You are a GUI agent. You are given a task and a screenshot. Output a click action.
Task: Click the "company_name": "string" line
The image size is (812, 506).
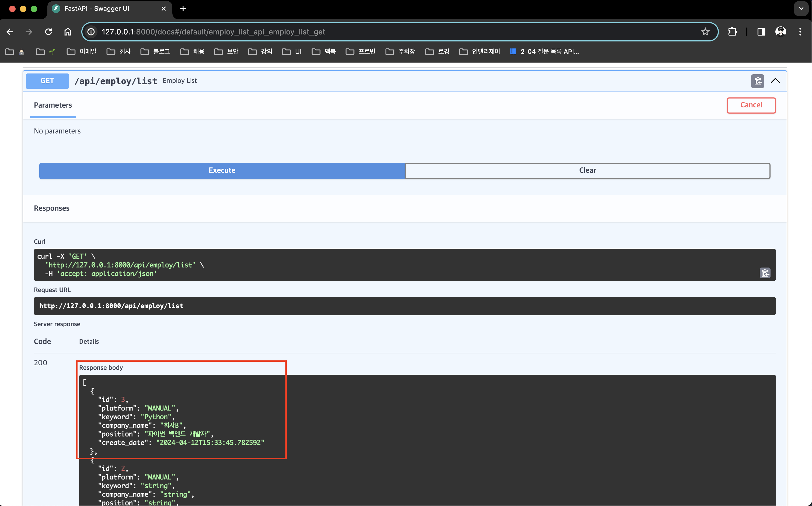pos(146,494)
